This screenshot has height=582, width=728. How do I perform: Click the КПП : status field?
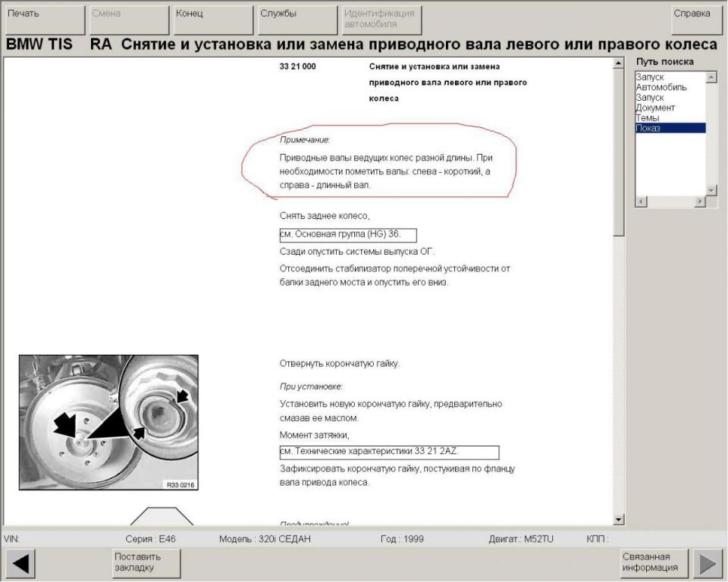click(x=597, y=539)
